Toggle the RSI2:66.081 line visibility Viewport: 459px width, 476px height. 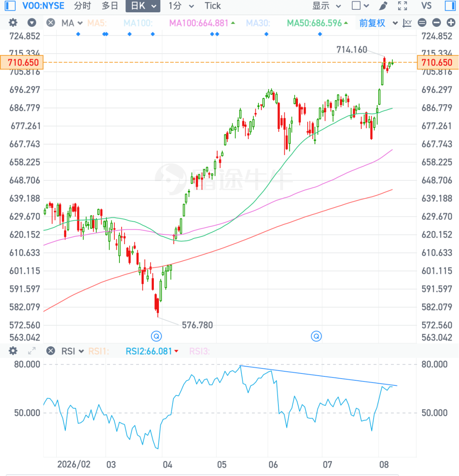(x=152, y=351)
